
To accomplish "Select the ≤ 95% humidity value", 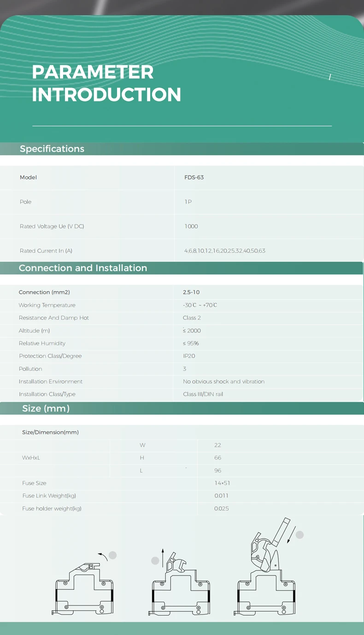I will pos(191,343).
